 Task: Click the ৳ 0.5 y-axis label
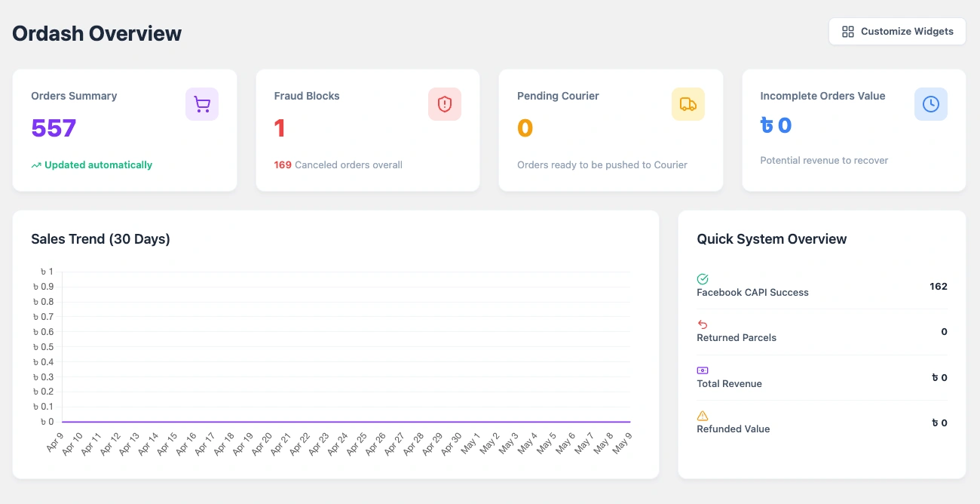pyautogui.click(x=43, y=347)
